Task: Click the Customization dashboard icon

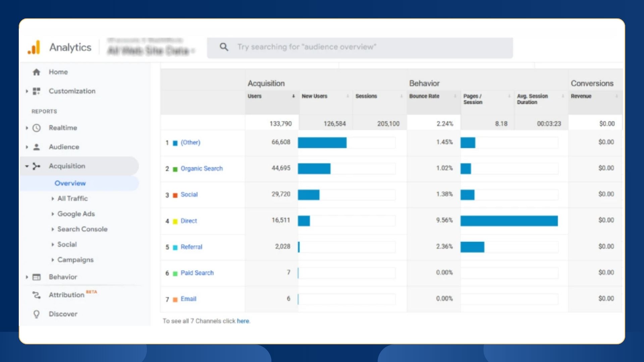Action: [x=36, y=91]
